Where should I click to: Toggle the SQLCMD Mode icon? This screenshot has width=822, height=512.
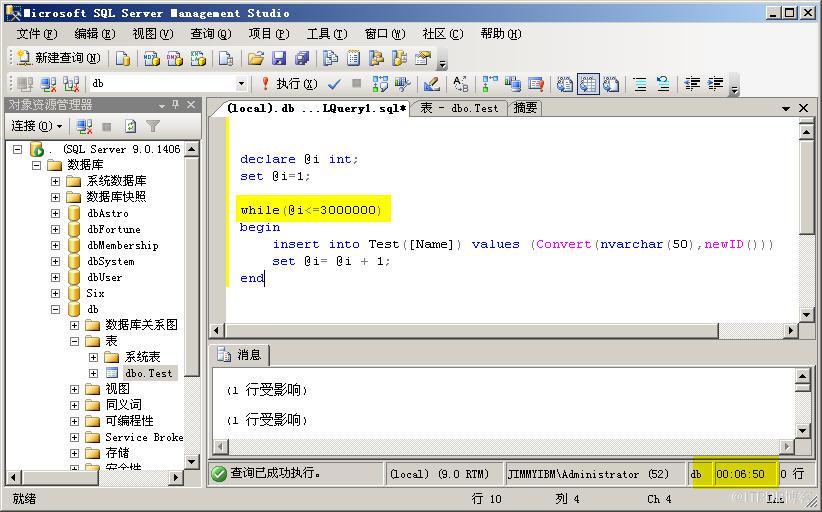pyautogui.click(x=536, y=84)
